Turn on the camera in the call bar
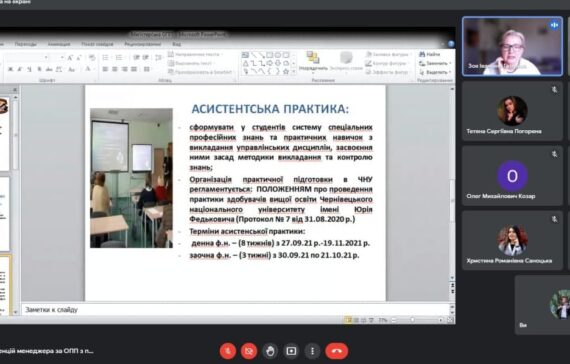The width and height of the screenshot is (570, 364). tap(249, 351)
